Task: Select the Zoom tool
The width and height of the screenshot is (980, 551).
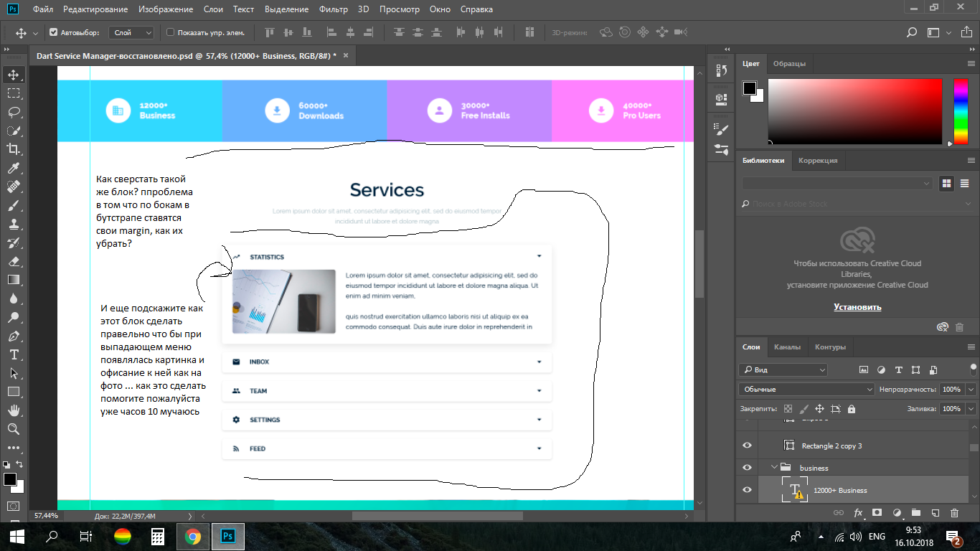Action: point(13,429)
